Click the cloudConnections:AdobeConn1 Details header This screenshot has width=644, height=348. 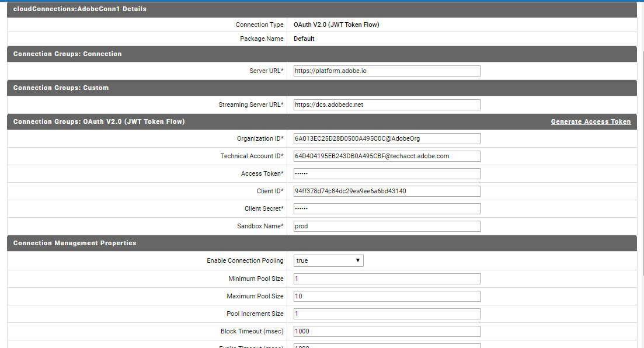tap(322, 9)
